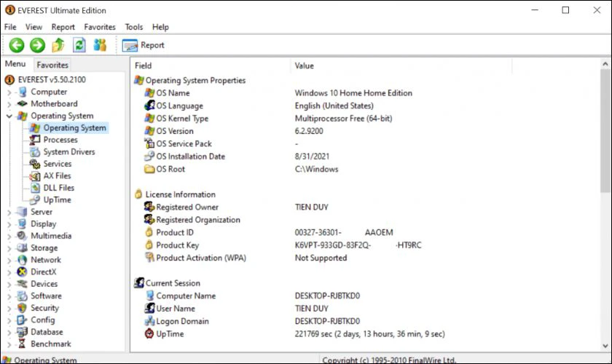This screenshot has height=364, width=612.
Task: Click the DirectX category icon
Action: tap(22, 272)
